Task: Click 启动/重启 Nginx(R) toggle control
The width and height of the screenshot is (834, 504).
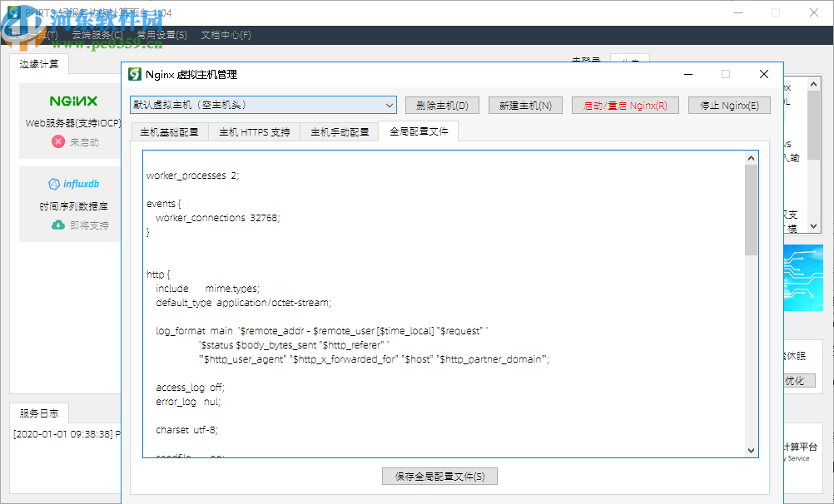Action: click(625, 105)
